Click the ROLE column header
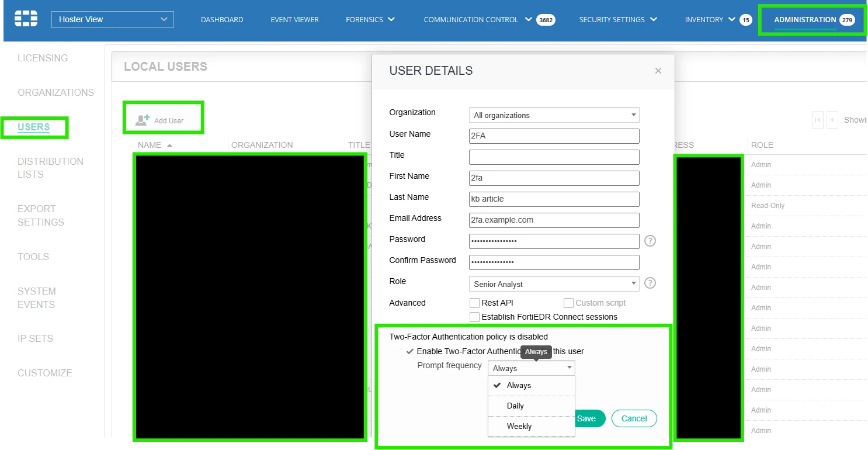 click(x=762, y=145)
